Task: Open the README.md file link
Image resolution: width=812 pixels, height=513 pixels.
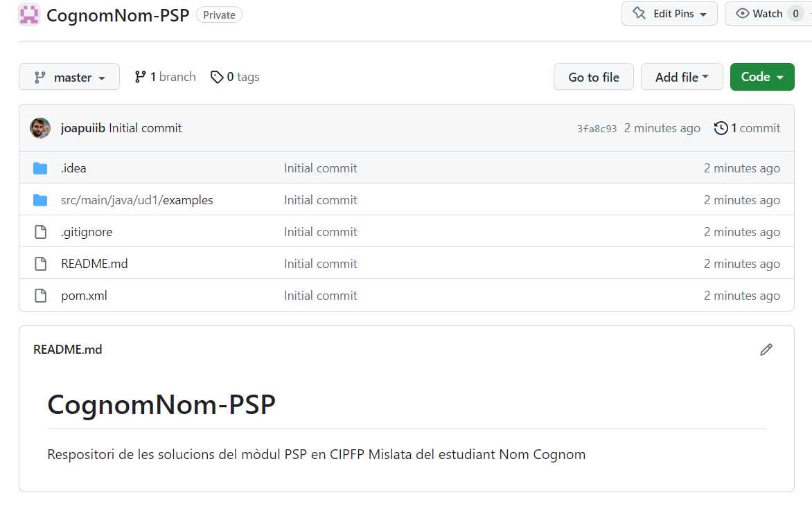Action: click(x=94, y=264)
